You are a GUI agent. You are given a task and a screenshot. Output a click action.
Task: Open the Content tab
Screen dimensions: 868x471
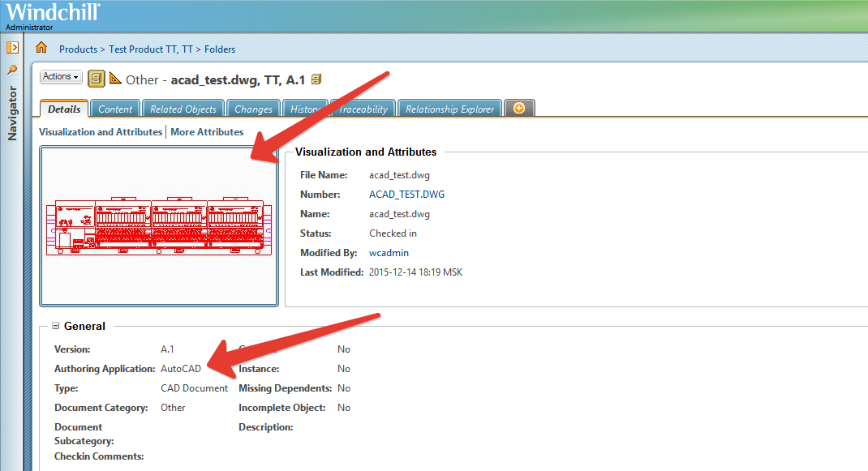[115, 109]
